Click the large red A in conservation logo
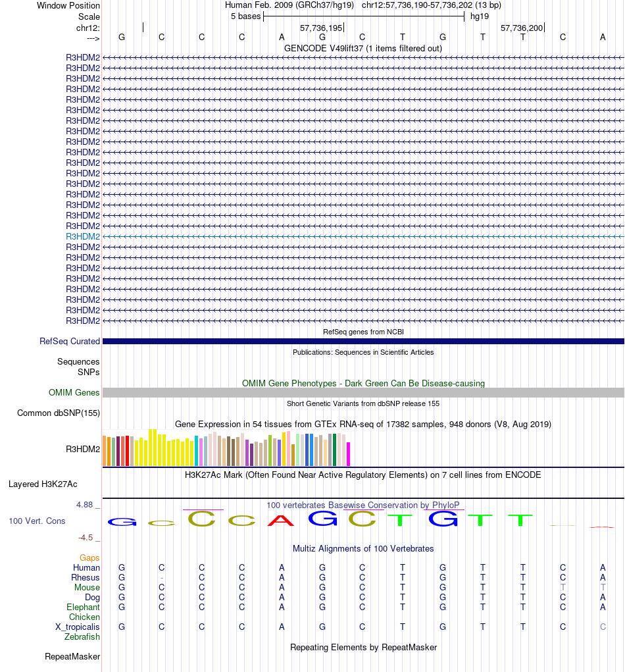The width and height of the screenshot is (625, 672). [x=281, y=520]
